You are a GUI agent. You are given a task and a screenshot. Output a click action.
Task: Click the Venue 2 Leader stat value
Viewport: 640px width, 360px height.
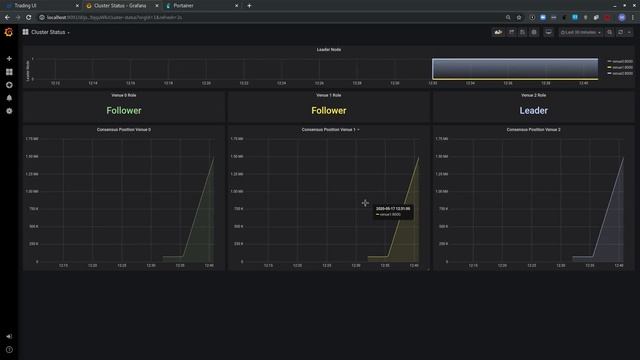(x=533, y=111)
